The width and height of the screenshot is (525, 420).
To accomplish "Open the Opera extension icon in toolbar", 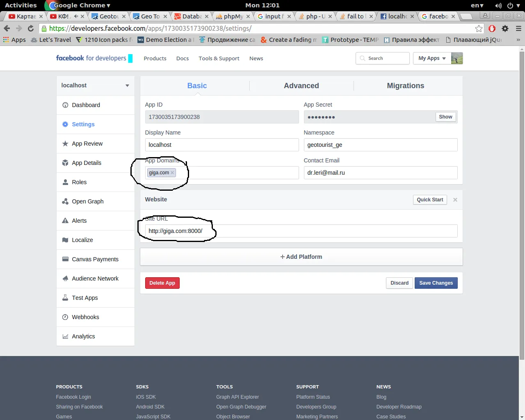I will tap(492, 28).
